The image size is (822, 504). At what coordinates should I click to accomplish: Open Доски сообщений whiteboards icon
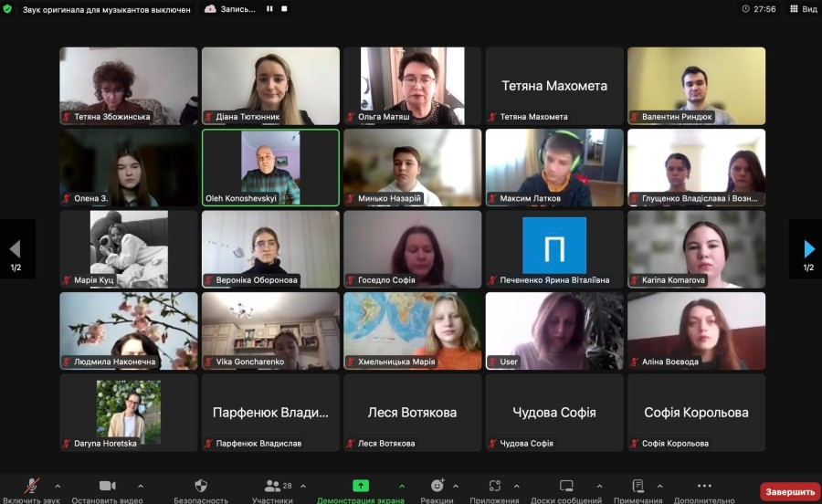[x=566, y=486]
